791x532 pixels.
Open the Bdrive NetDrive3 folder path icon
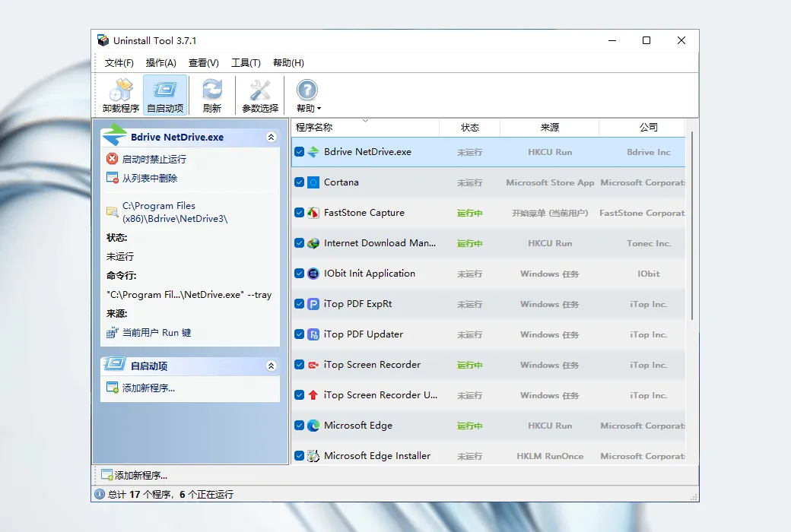(x=112, y=212)
